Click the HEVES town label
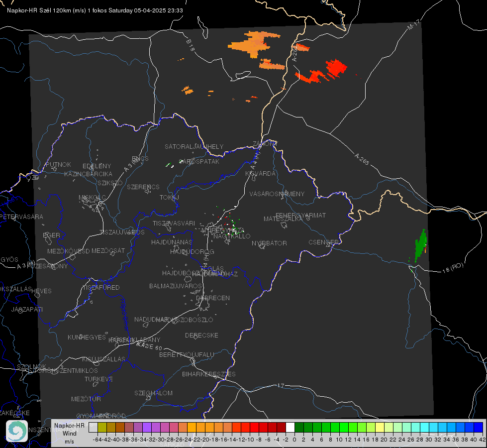 click(41, 291)
